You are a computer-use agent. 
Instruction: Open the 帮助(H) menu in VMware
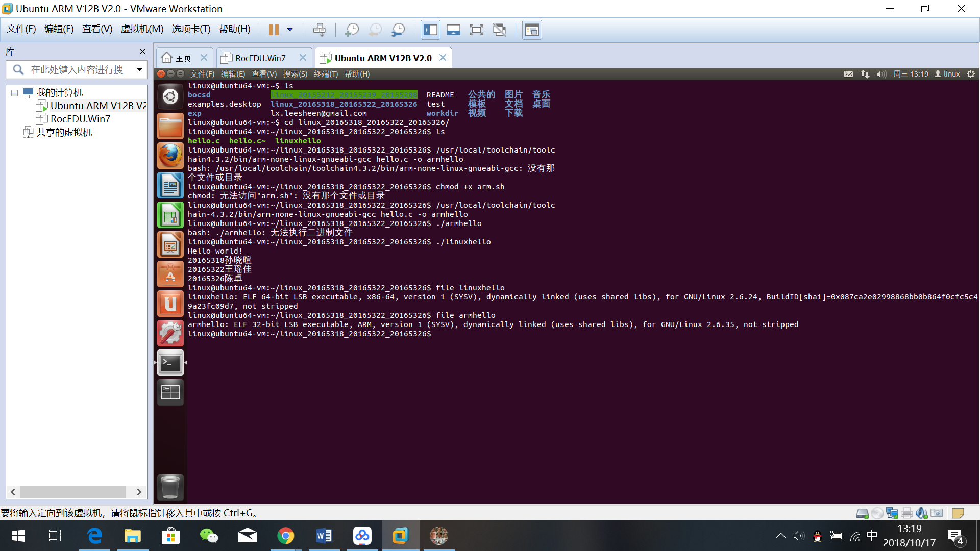point(234,29)
